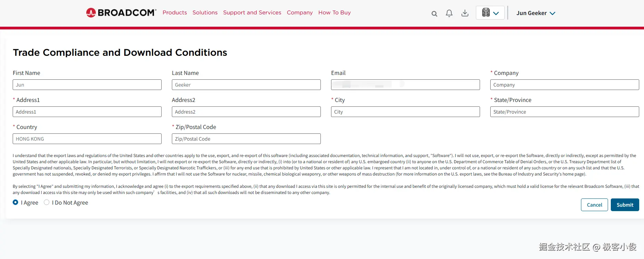
Task: Open the Products menu
Action: coord(175,13)
